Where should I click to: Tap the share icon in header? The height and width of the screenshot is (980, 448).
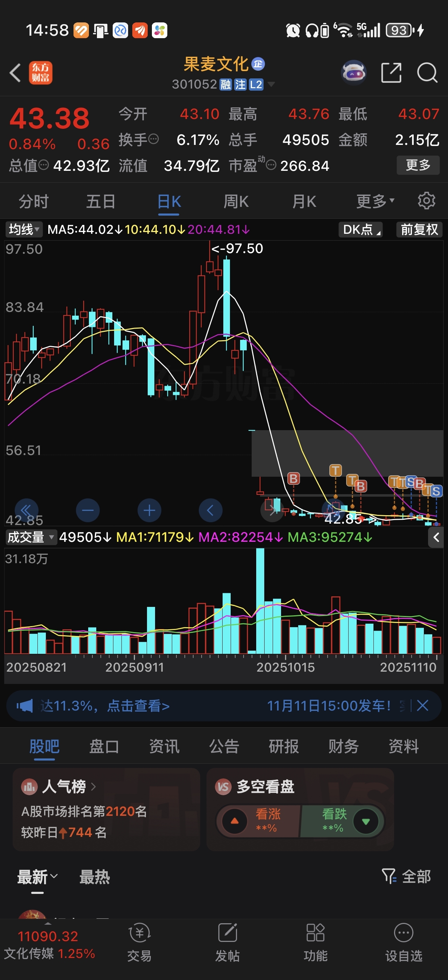click(391, 73)
